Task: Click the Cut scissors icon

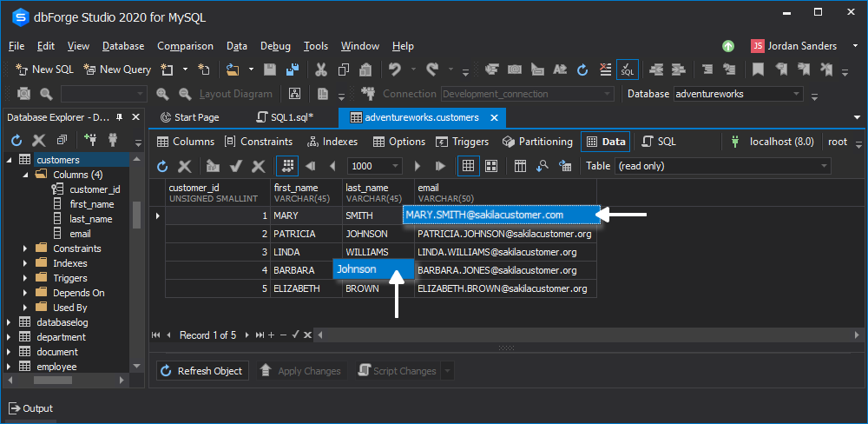Action: click(x=321, y=70)
